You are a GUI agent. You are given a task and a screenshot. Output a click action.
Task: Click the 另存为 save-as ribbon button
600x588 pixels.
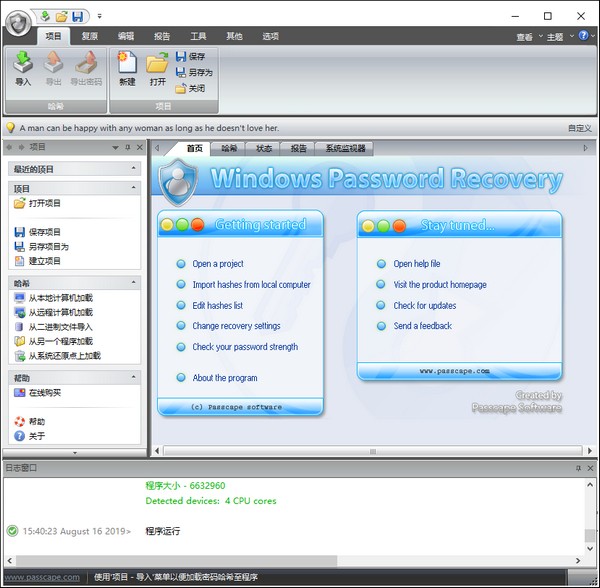194,72
